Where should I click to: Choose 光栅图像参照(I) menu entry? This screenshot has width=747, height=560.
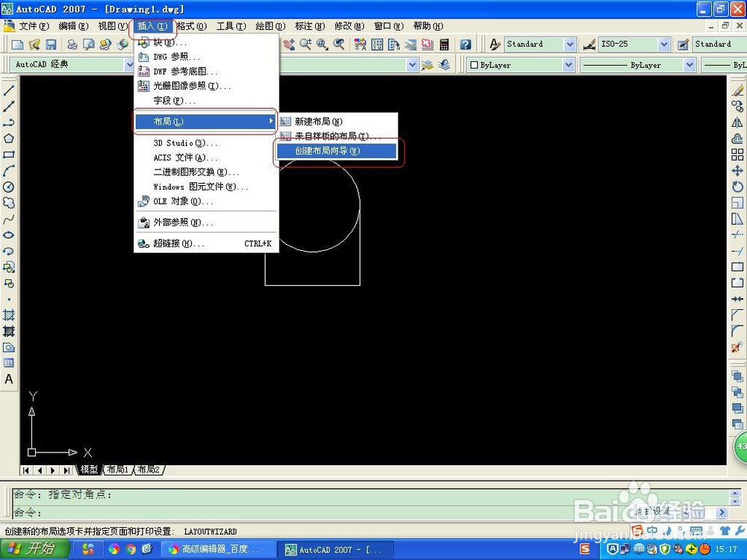pos(206,86)
